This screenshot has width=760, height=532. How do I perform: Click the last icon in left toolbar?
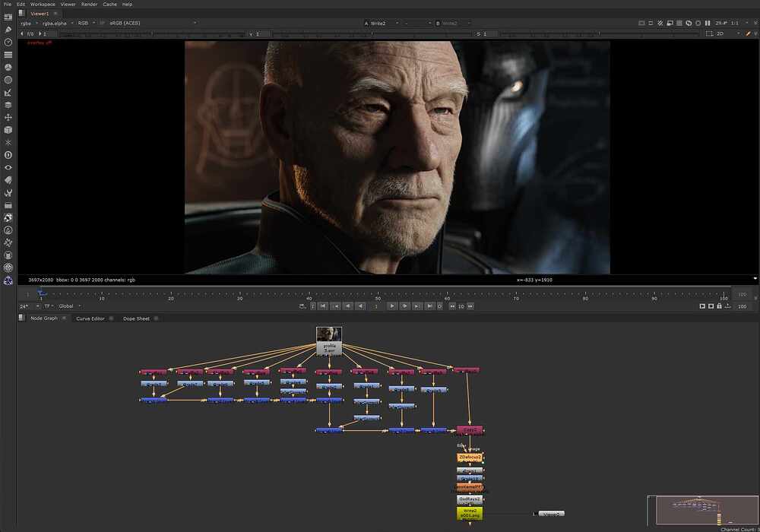tap(8, 280)
